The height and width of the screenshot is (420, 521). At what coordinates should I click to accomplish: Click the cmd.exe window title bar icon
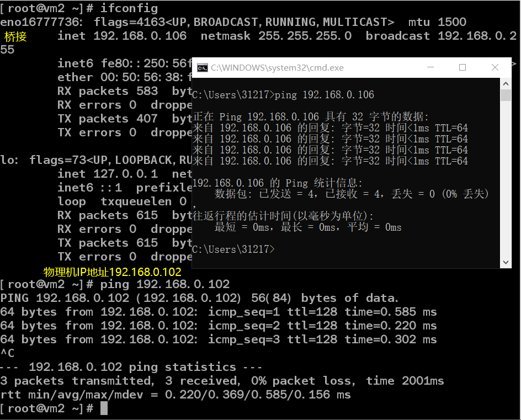pos(203,68)
